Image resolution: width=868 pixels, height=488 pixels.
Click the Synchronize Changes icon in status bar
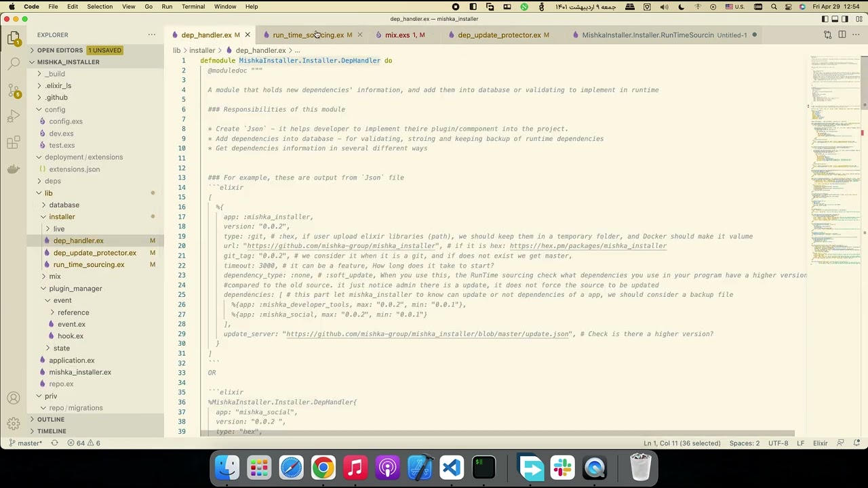(x=54, y=443)
